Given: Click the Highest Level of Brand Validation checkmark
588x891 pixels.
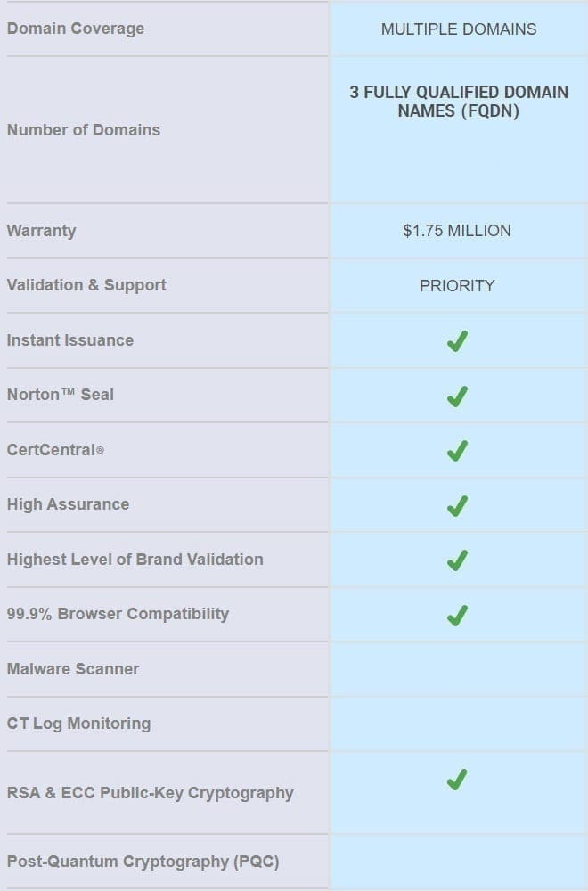Looking at the screenshot, I should [x=457, y=560].
